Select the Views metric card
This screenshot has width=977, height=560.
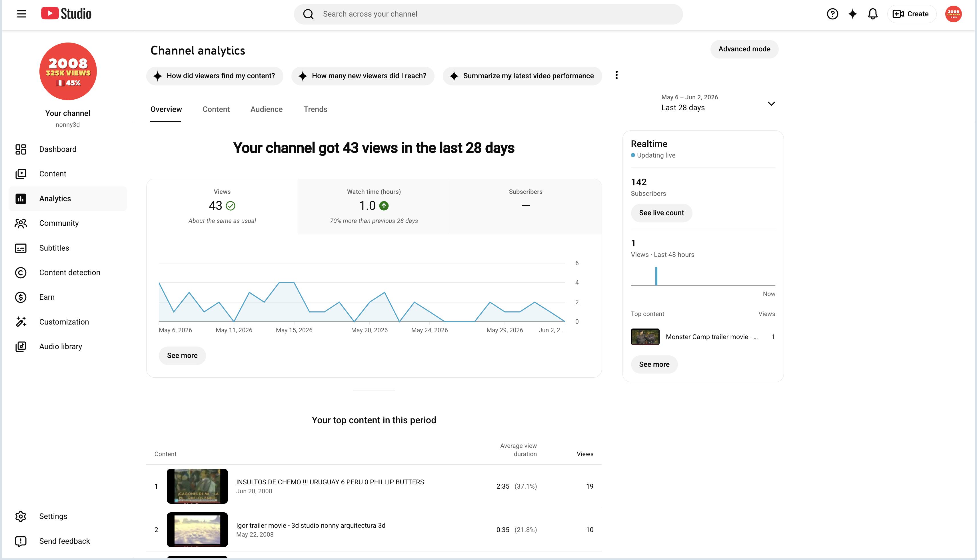point(222,207)
